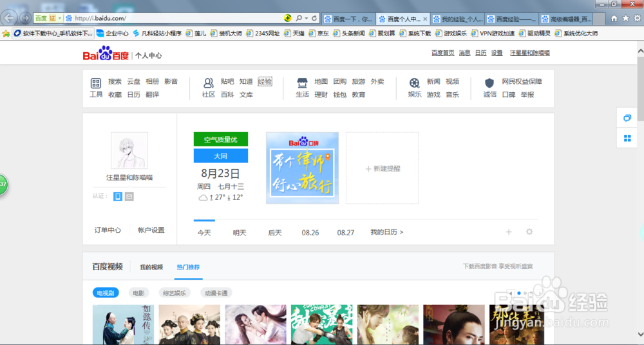Click the 诚信 shield icon
The image size is (644, 345).
click(x=489, y=83)
